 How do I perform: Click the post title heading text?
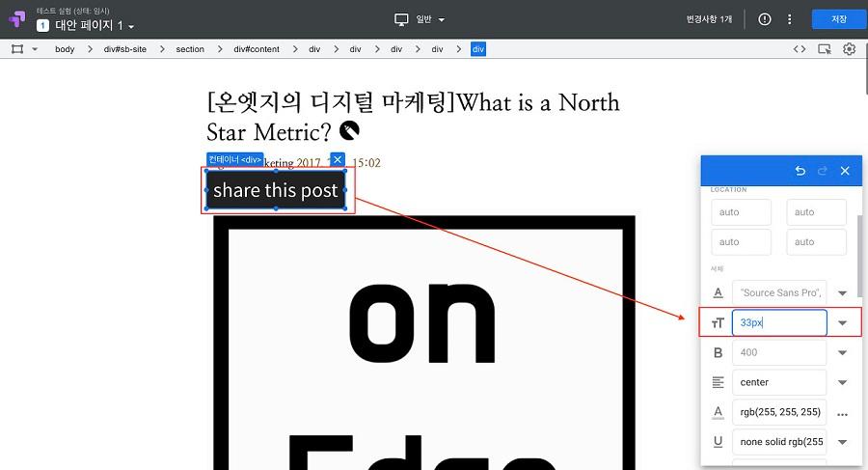coord(413,117)
